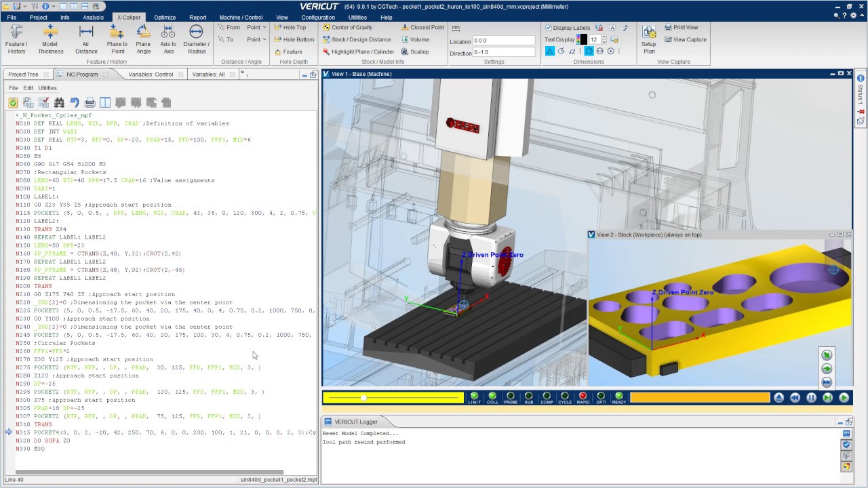Open the Analysis ribbon tab
868x488 pixels.
click(x=94, y=18)
